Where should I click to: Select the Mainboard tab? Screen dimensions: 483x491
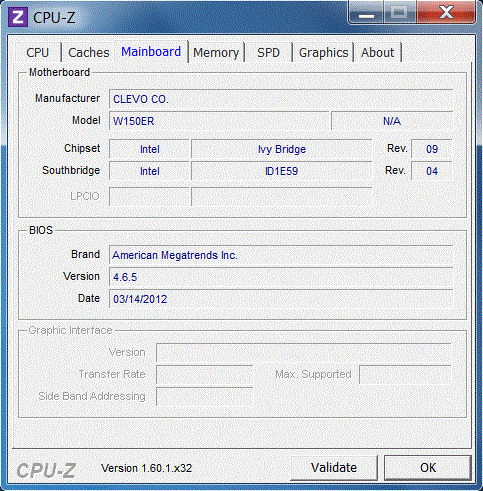(151, 52)
